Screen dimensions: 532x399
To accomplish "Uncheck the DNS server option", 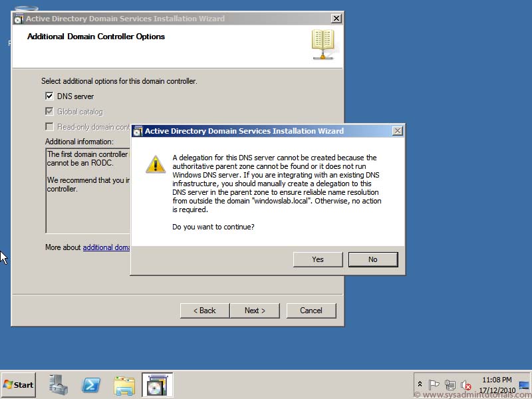I will point(49,95).
